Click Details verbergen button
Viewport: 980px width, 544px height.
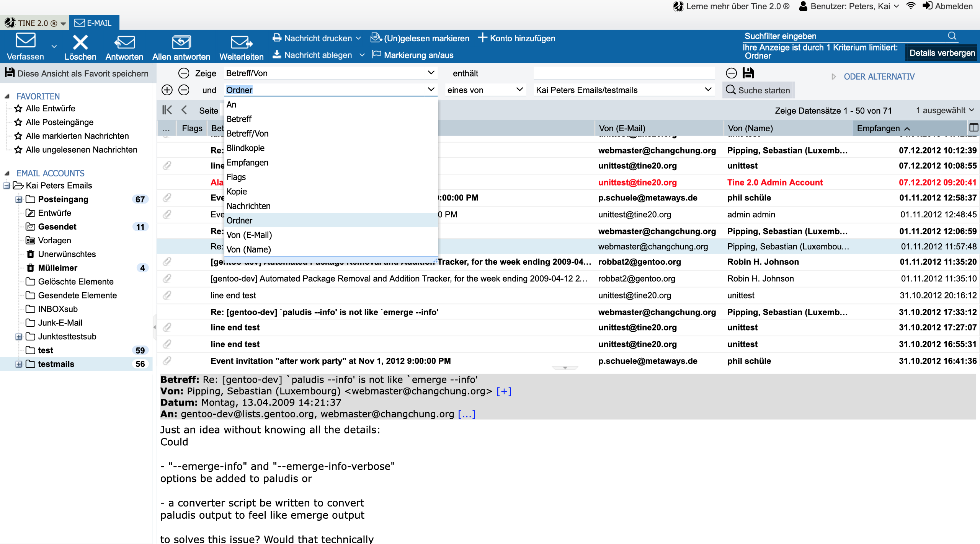(x=942, y=53)
